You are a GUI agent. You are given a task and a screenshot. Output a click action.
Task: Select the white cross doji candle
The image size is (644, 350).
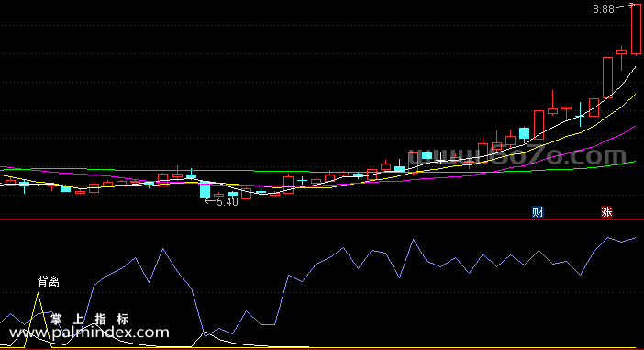[440, 159]
